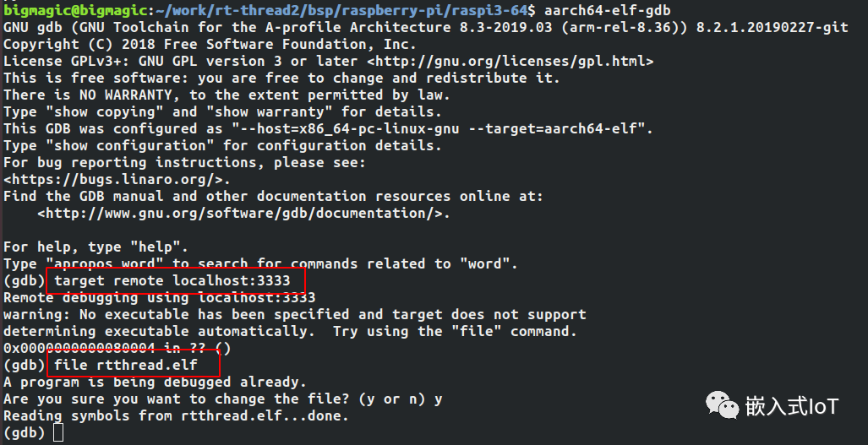Click the terminal cursor block at the last prompt
Viewport: 868px width, 445px height.
pos(58,432)
